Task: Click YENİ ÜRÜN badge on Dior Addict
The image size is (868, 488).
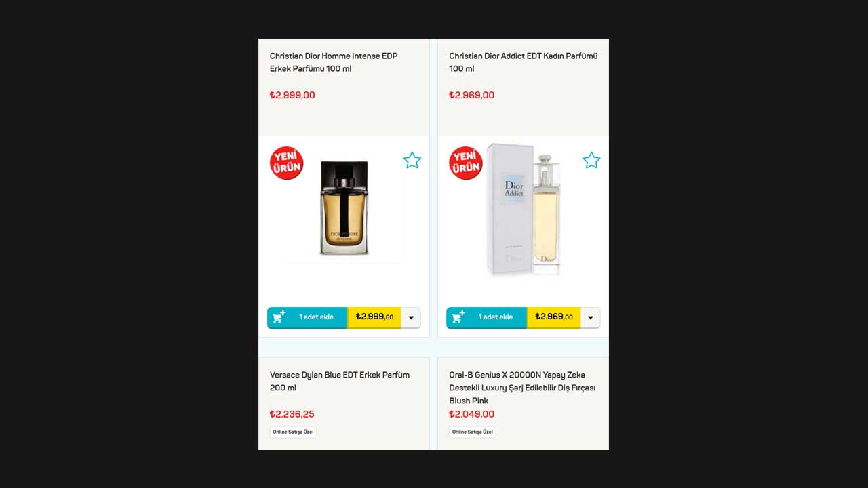Action: pos(465,163)
